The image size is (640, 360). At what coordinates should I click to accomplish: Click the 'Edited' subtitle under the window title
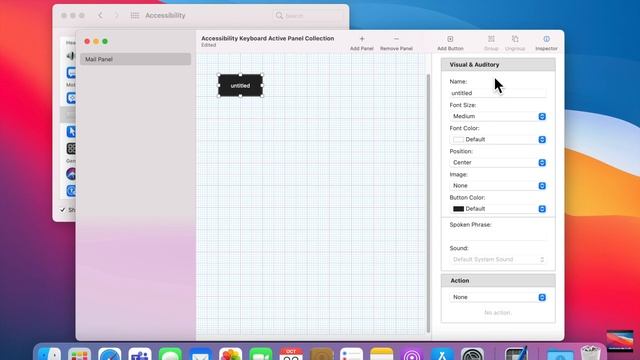pyautogui.click(x=209, y=45)
